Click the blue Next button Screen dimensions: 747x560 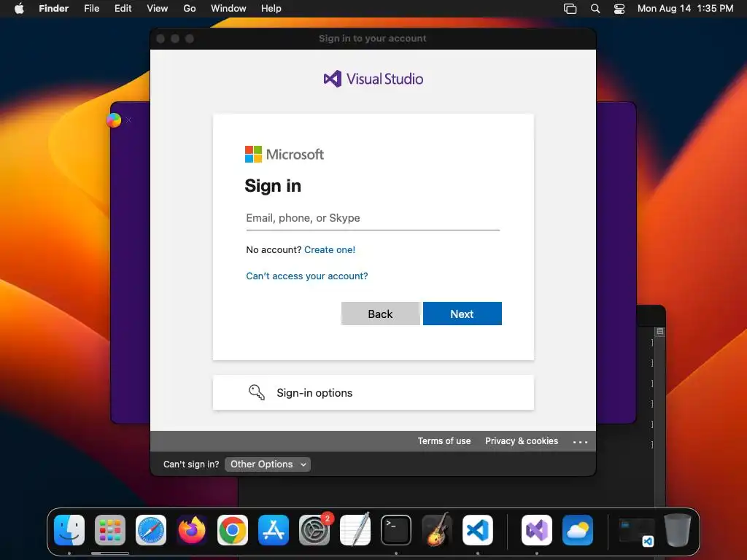coord(462,314)
